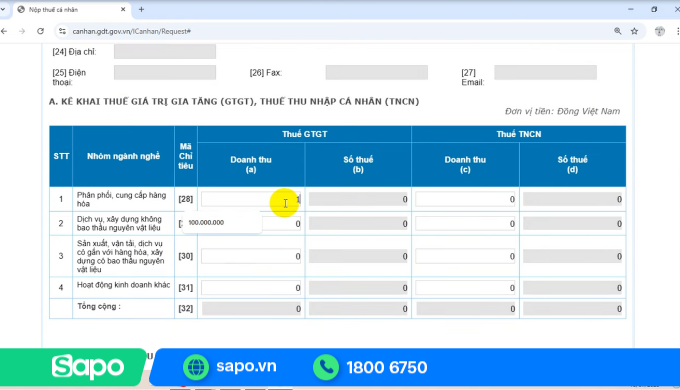Click row label Sản xuất, vận tải, dịch vụ
This screenshot has width=680, height=390.
(x=120, y=256)
